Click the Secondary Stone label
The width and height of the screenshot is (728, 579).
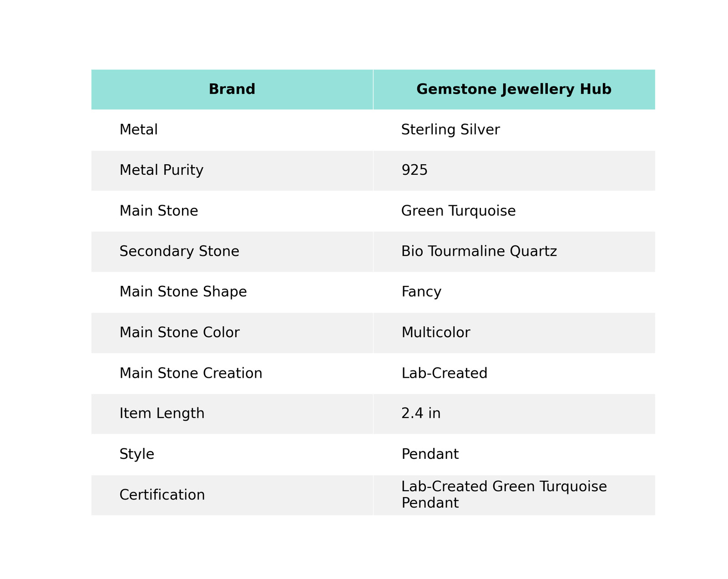pyautogui.click(x=179, y=251)
